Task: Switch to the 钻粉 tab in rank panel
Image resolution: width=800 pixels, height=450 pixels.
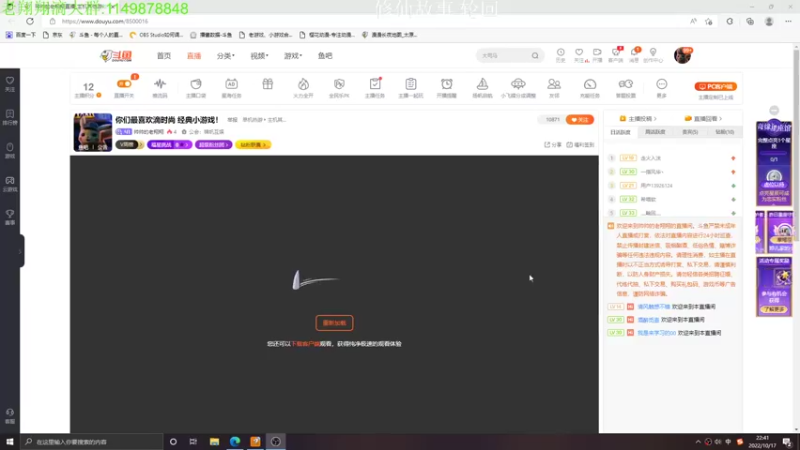Action: pos(724,132)
